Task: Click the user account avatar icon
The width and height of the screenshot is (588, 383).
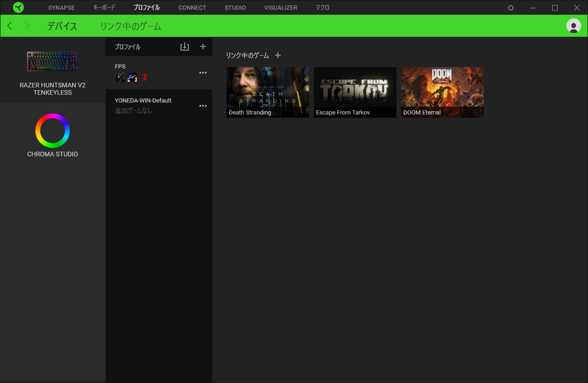Action: [573, 26]
